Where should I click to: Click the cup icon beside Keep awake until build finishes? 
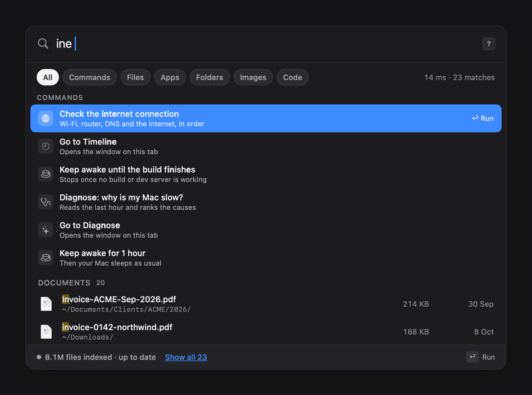46,174
